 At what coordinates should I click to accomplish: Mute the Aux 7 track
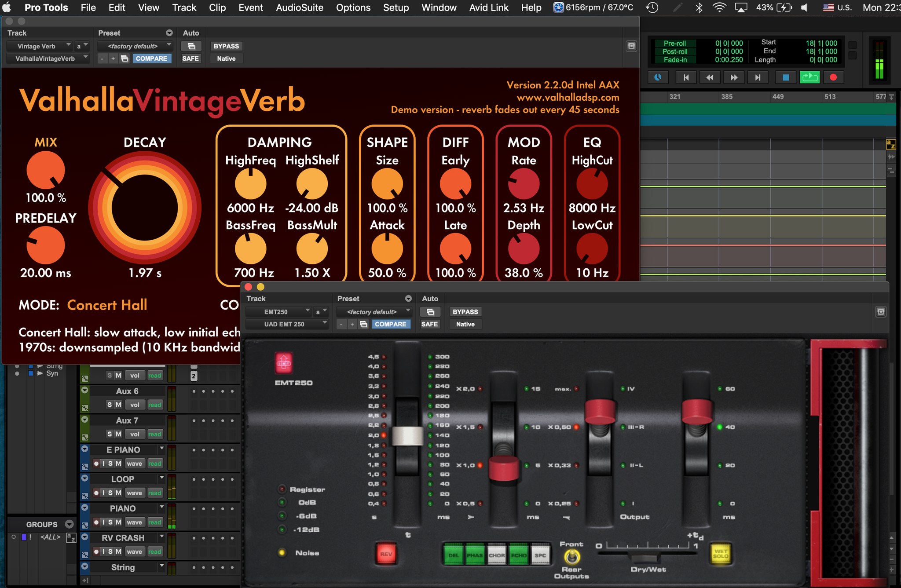[118, 434]
